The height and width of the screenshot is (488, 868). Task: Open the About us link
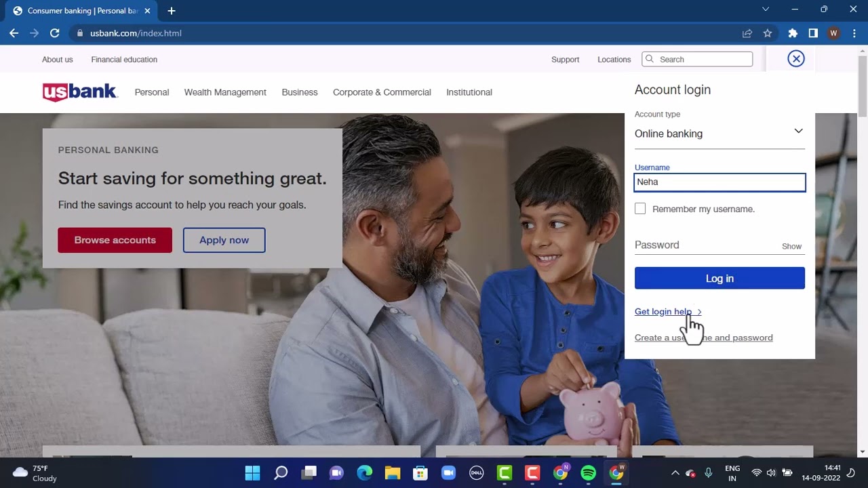(x=57, y=60)
